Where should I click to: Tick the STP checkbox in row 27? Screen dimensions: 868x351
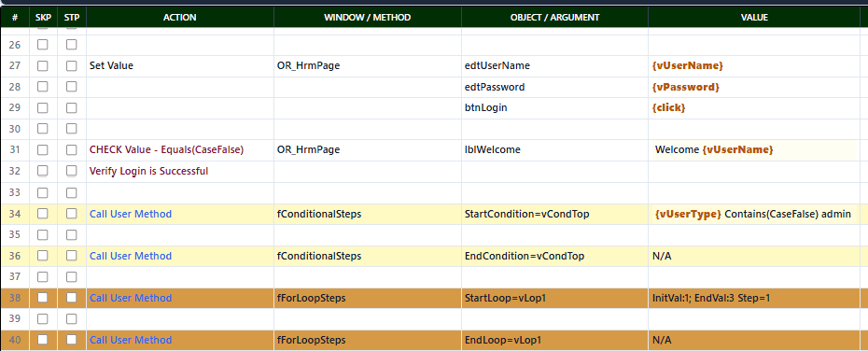click(72, 66)
